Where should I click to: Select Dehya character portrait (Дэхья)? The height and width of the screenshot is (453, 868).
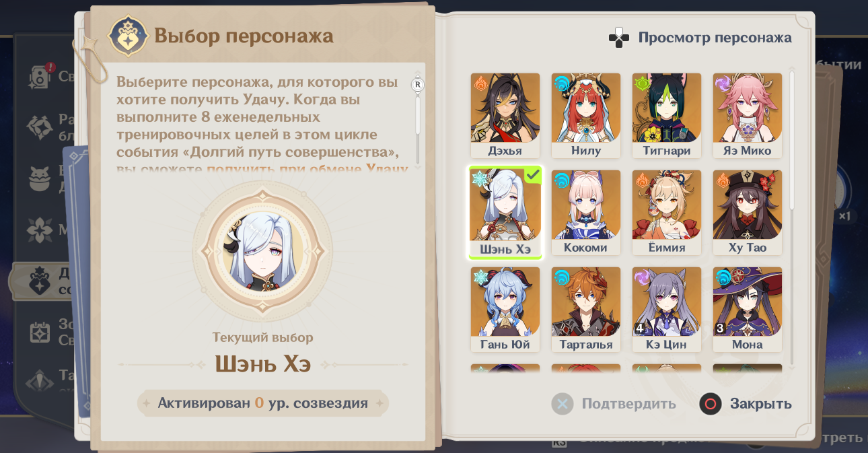coord(505,116)
